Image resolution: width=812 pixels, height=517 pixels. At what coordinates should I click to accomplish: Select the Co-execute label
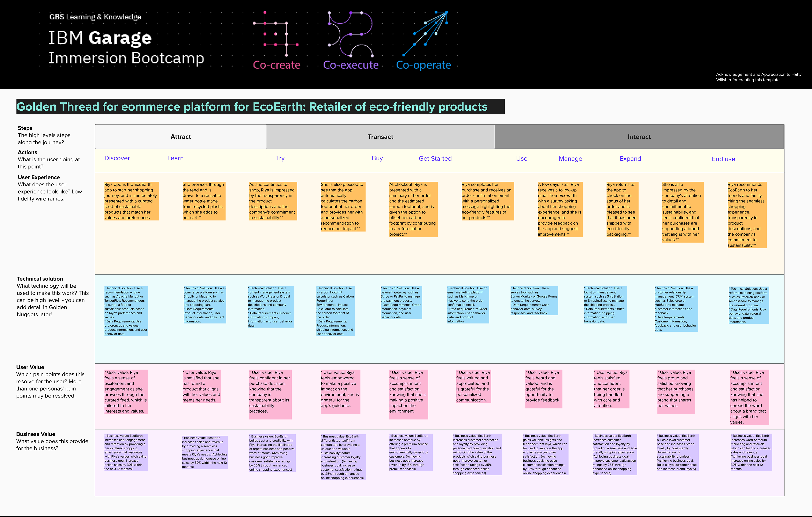click(x=351, y=65)
